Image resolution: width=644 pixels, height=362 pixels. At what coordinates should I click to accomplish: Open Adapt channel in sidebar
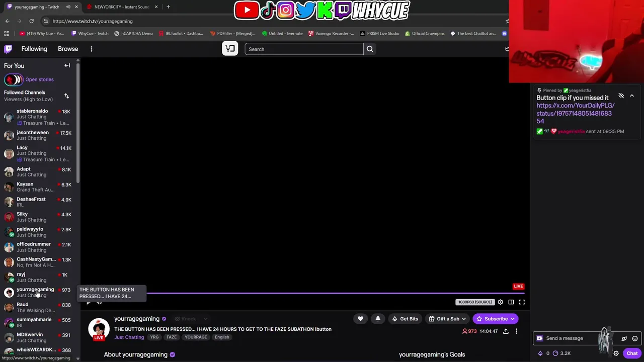point(38,172)
